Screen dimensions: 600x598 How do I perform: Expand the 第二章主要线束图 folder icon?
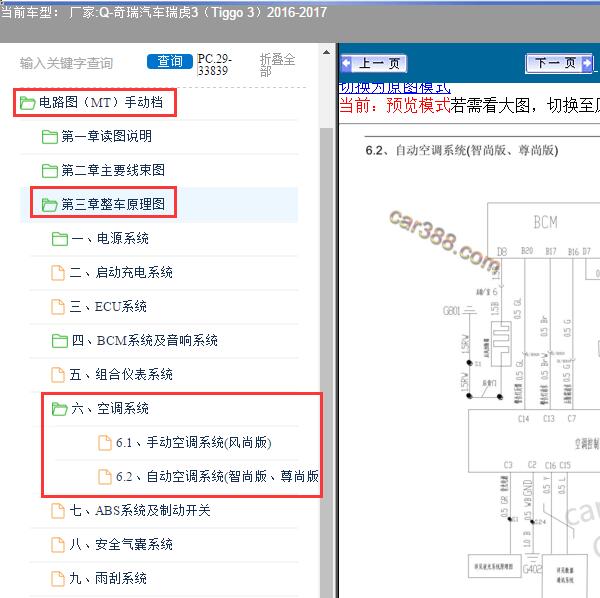(x=50, y=171)
